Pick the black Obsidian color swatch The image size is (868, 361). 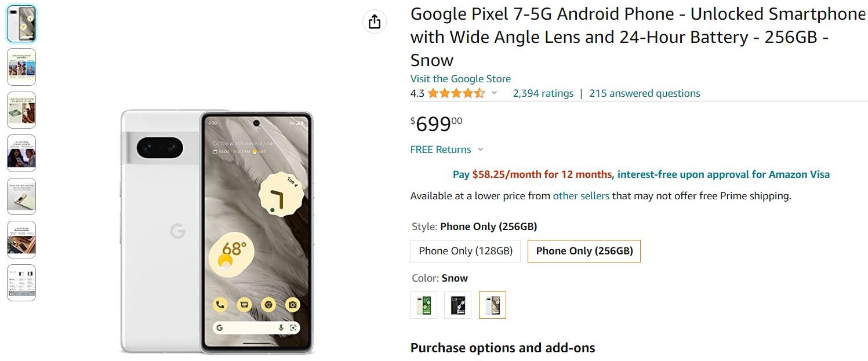pos(458,305)
